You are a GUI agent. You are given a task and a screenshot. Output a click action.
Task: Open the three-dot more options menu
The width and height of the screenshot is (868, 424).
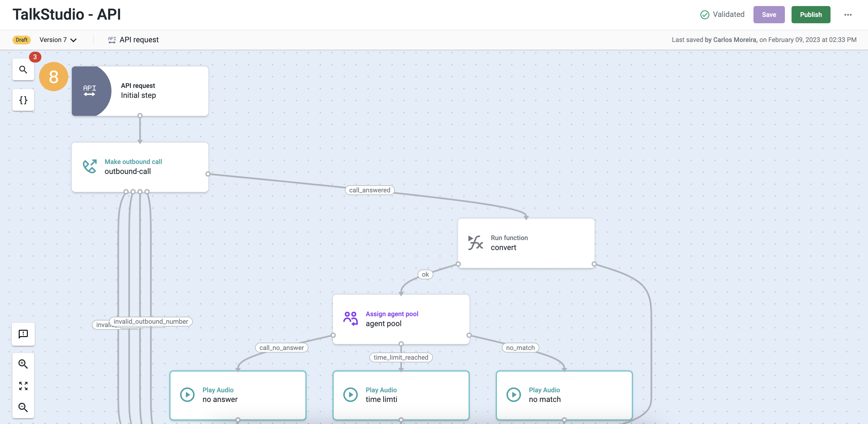coord(847,15)
